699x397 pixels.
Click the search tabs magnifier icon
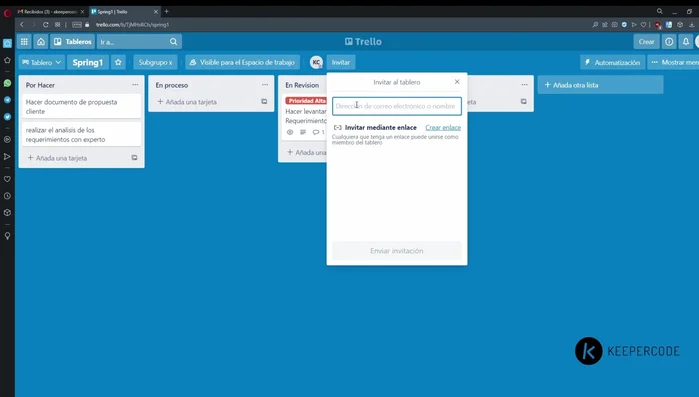coord(660,11)
